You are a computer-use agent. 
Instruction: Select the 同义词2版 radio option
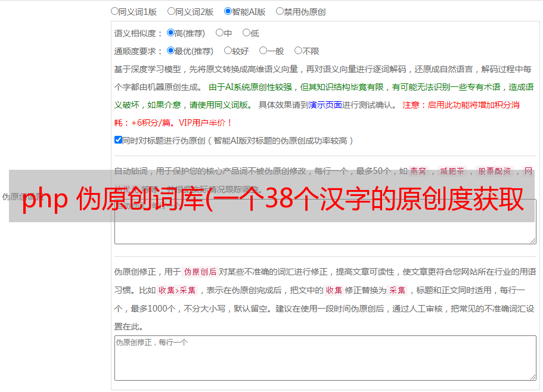point(171,11)
